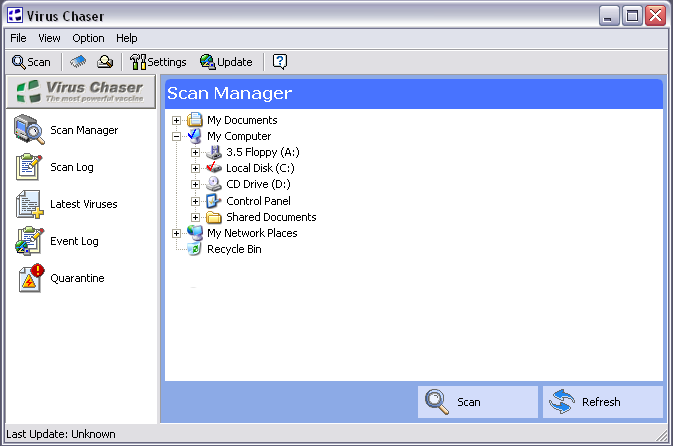Toggle the Recycle Bin icon
The height and width of the screenshot is (446, 673).
click(x=195, y=249)
